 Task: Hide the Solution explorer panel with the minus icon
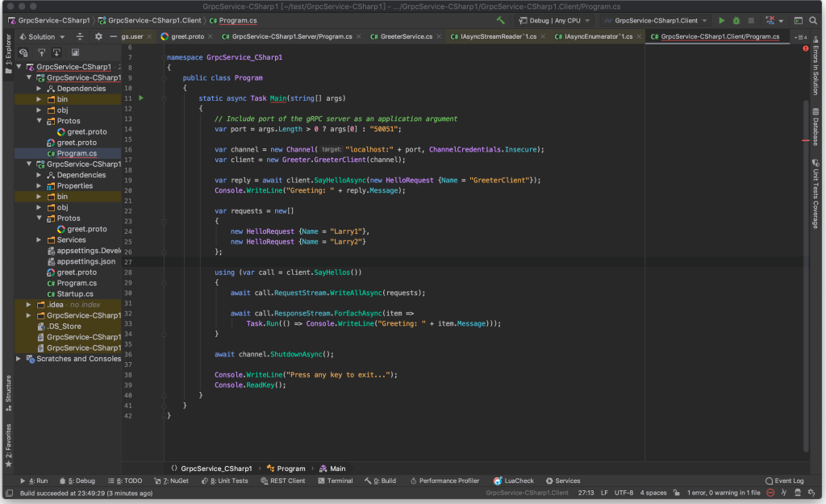tap(113, 36)
